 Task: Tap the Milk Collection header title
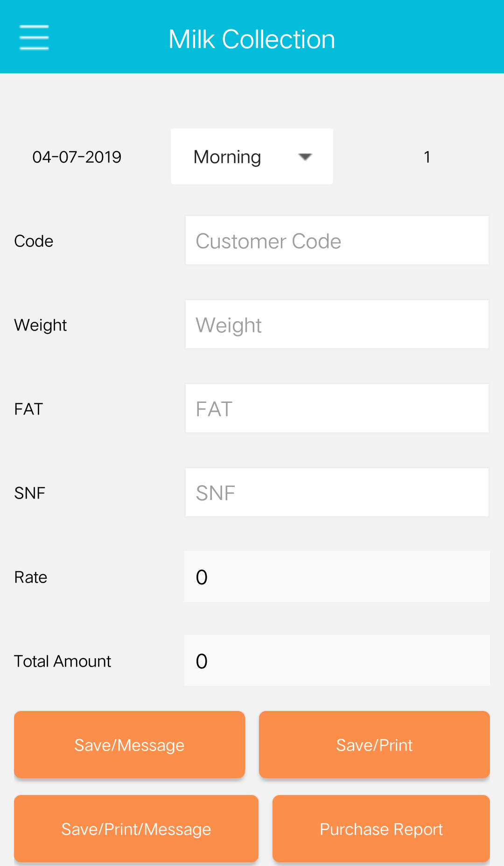[252, 39]
